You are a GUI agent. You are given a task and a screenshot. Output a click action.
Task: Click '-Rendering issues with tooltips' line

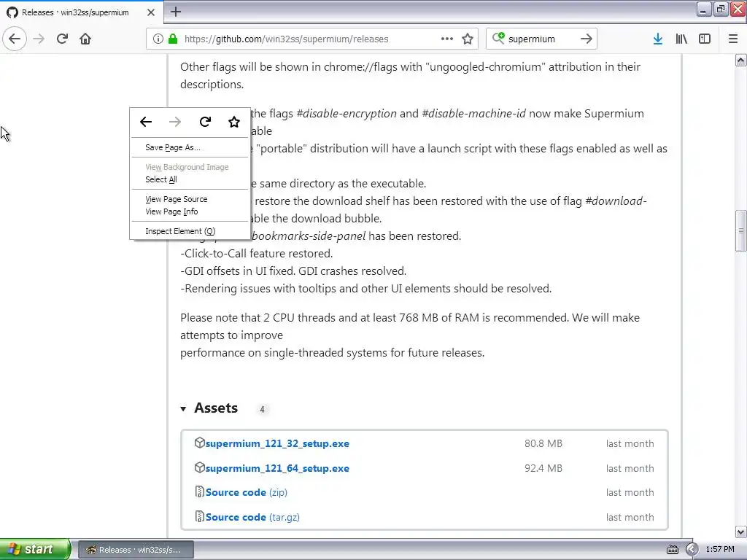click(366, 289)
